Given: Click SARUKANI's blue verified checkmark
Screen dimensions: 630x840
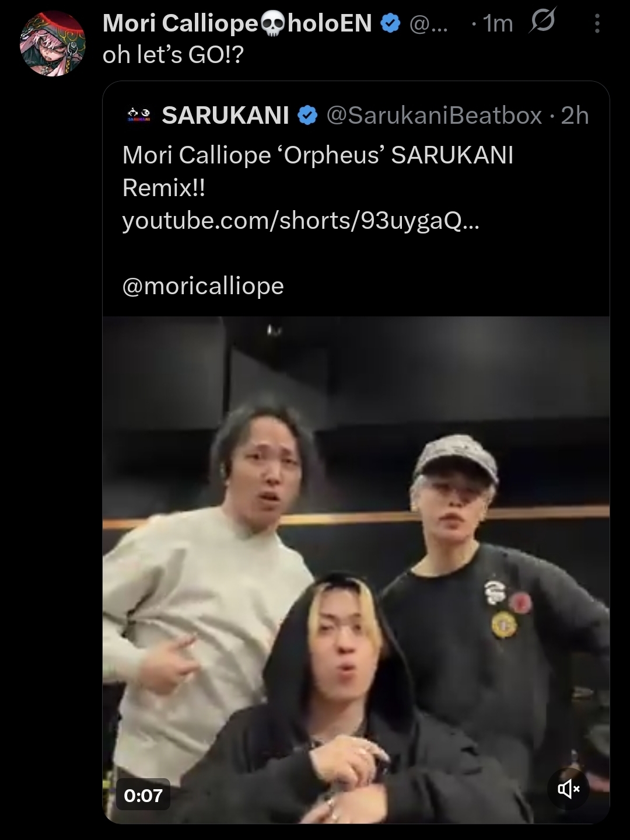Looking at the screenshot, I should coord(307,116).
